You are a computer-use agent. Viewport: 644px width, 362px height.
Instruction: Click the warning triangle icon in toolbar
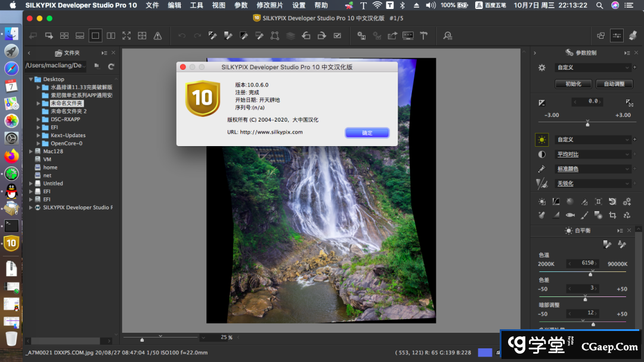[157, 36]
